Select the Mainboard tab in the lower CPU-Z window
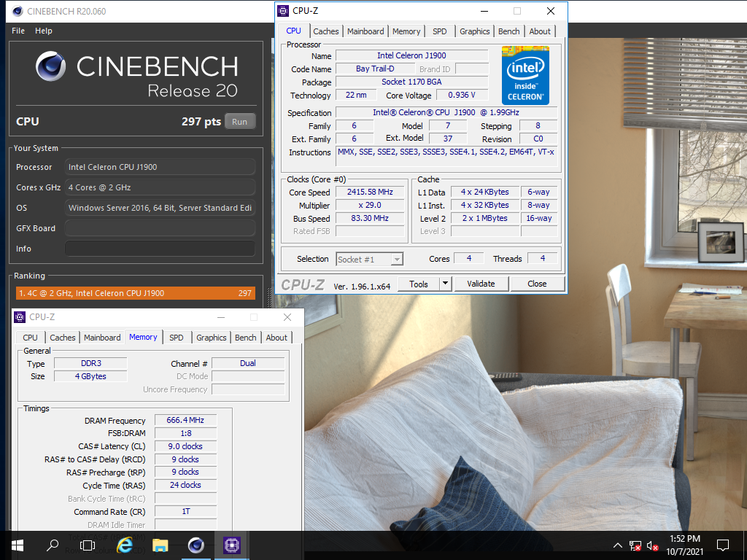 [102, 338]
